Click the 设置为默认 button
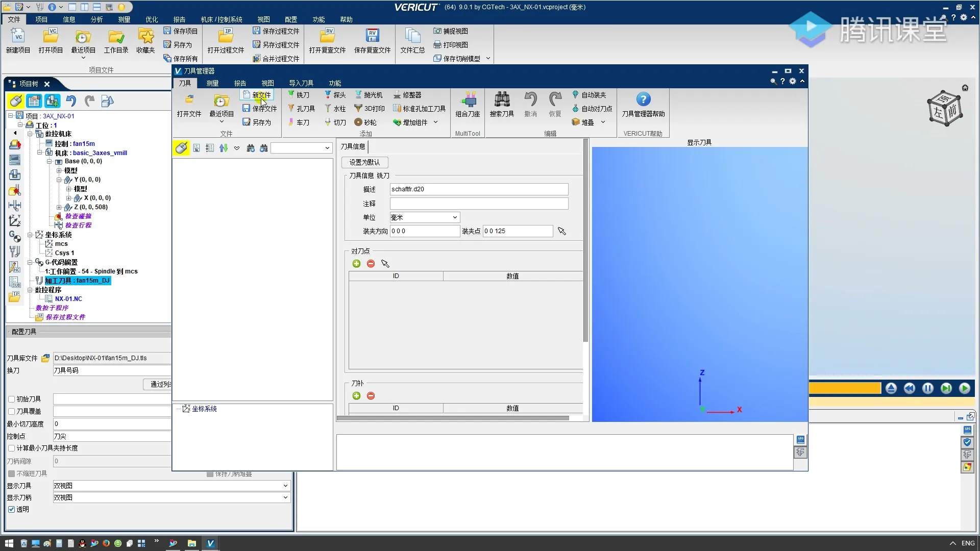 [x=364, y=162]
